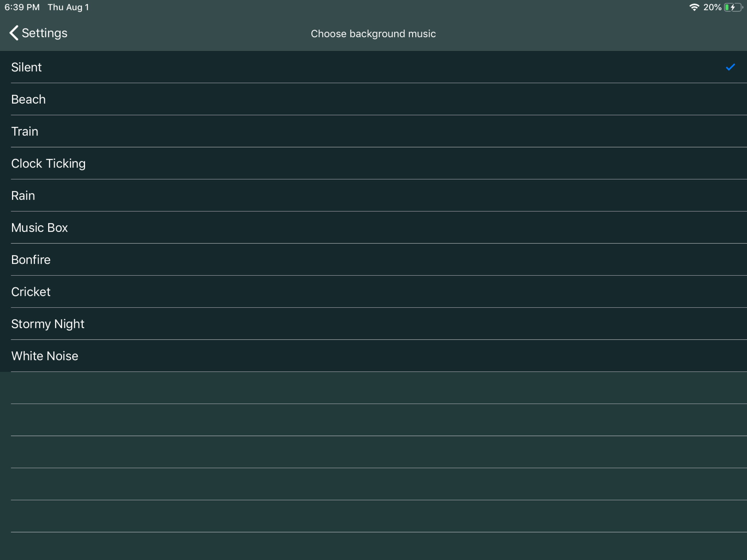Choose Bonfire background music
747x560 pixels.
click(31, 260)
